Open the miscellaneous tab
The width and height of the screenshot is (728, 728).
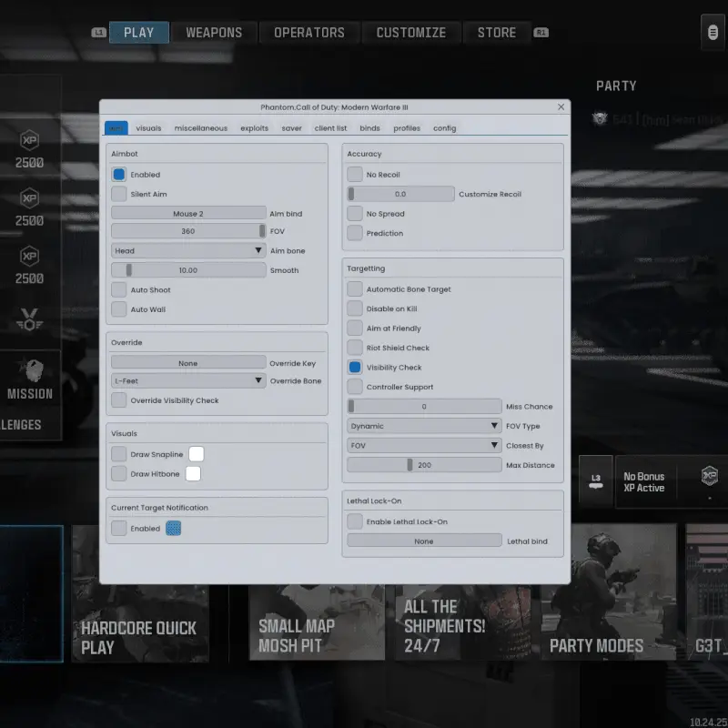pos(201,128)
